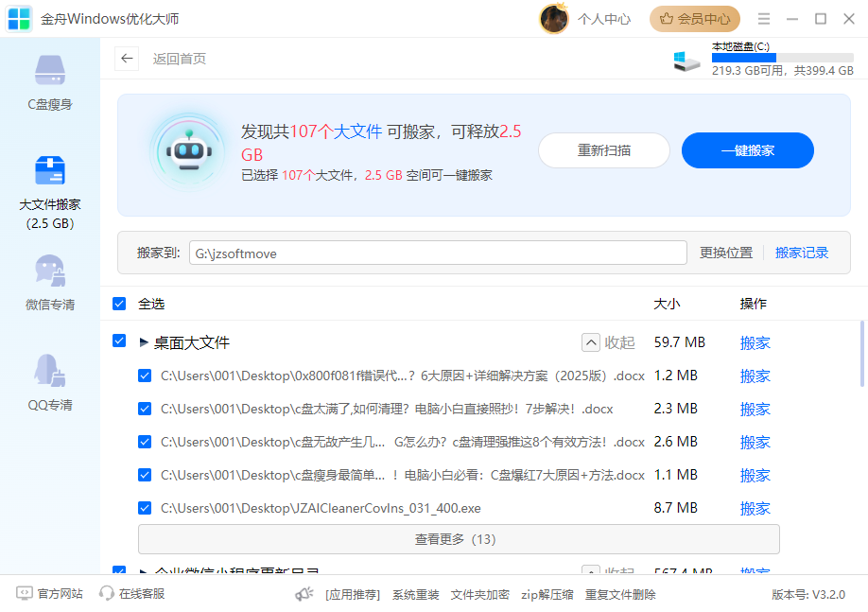The height and width of the screenshot is (612, 868).
Task: Open the C盘瘦身 disk slimming tool
Action: 50,82
